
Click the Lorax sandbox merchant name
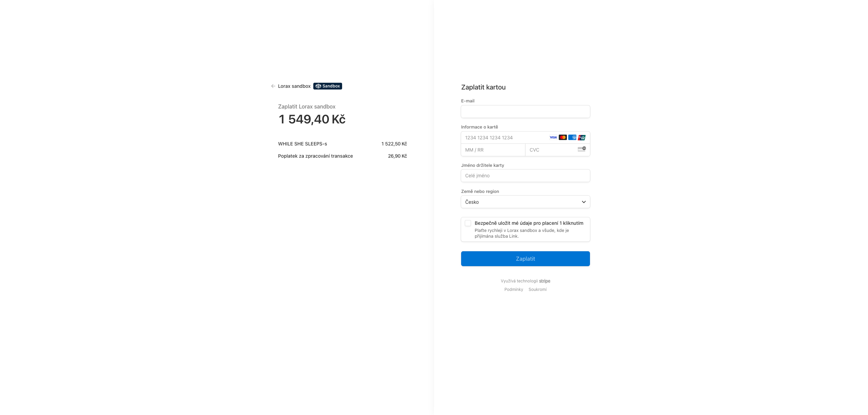tap(294, 86)
